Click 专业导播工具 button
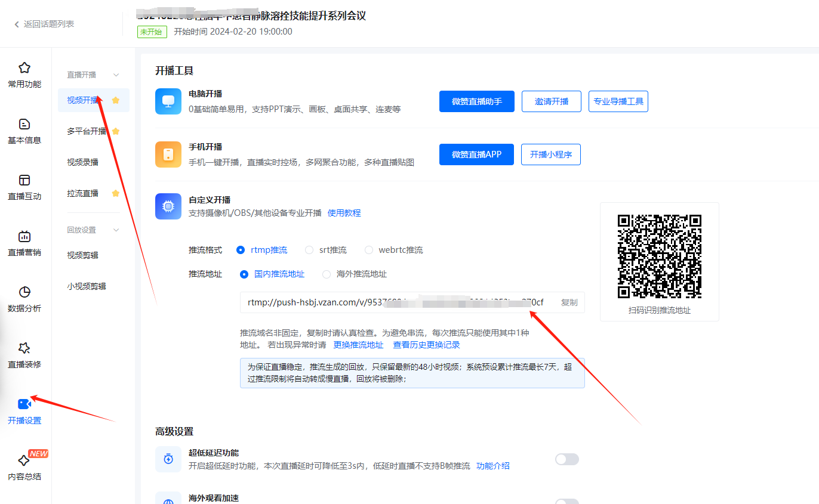Viewport: 819px width, 504px height. click(618, 101)
